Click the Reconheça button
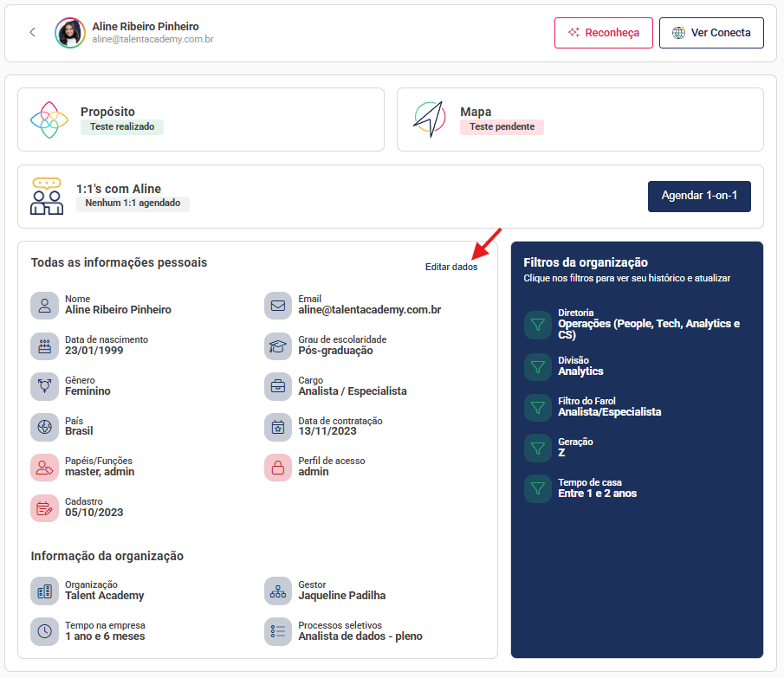Image resolution: width=784 pixels, height=678 pixels. (603, 33)
